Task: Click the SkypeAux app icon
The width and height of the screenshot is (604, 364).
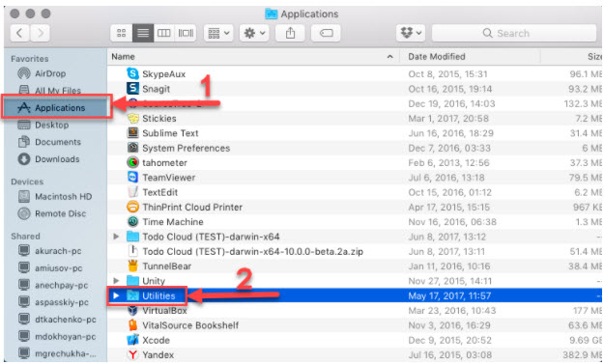Action: pos(132,73)
